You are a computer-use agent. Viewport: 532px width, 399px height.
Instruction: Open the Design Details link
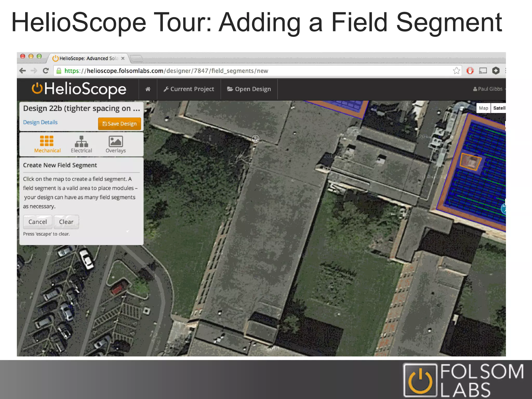40,122
